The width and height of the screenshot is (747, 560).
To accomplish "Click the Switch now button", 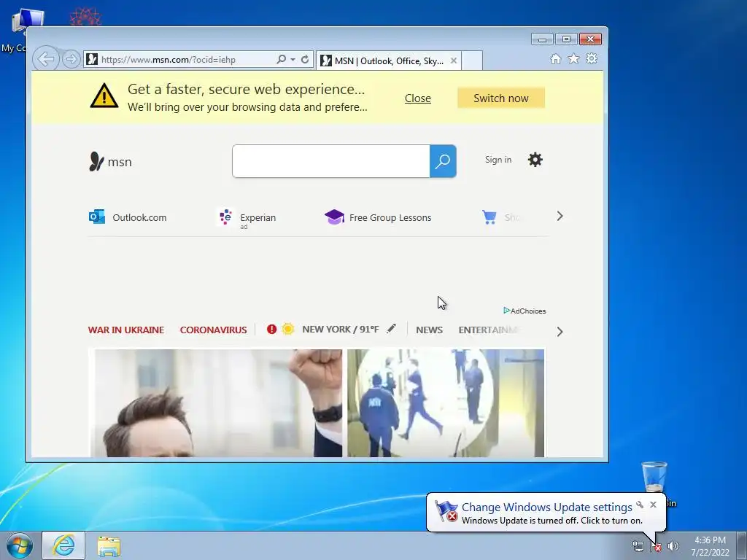I will tap(500, 98).
